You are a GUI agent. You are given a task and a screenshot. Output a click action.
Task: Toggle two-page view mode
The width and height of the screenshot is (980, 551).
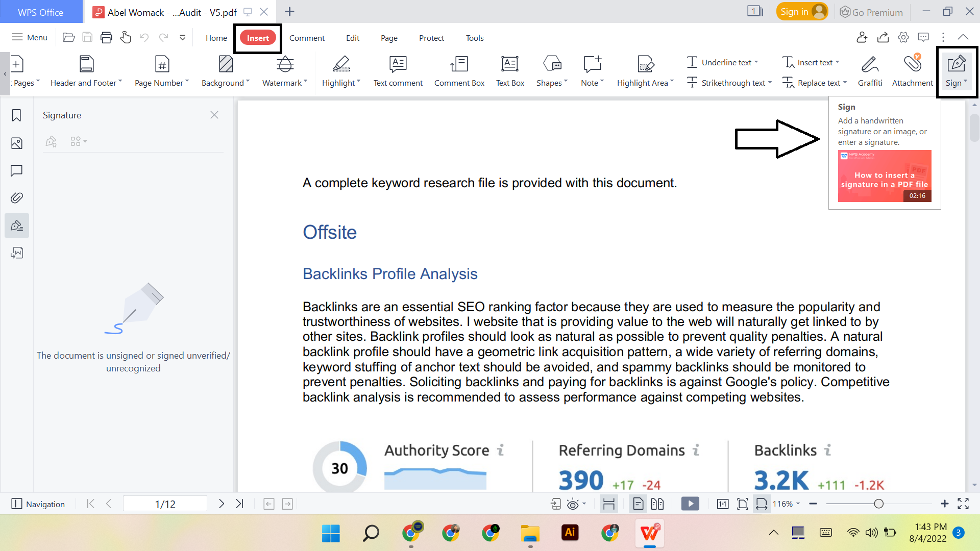[657, 504]
